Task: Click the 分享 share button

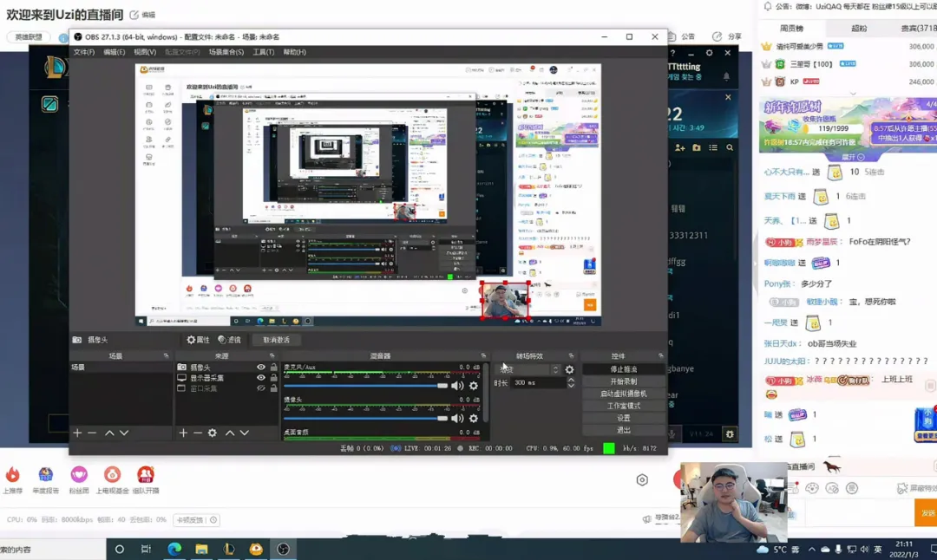Action: coord(727,36)
